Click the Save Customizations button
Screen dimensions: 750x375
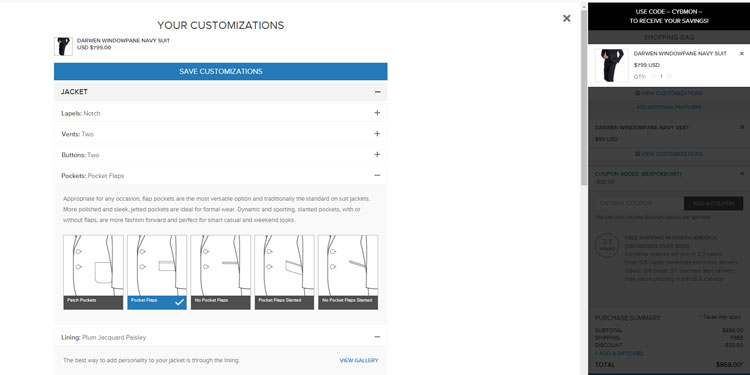(x=221, y=71)
